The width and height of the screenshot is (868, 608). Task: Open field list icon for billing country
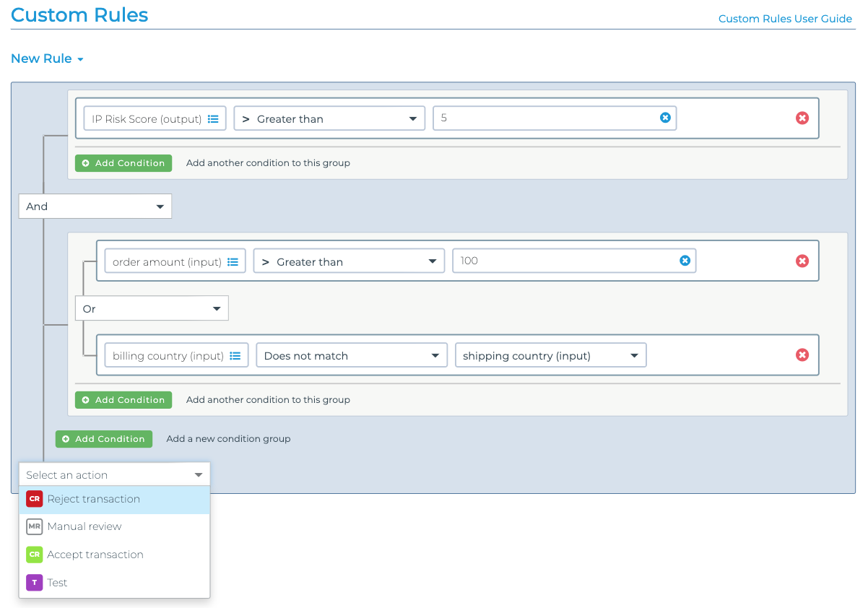pyautogui.click(x=235, y=356)
